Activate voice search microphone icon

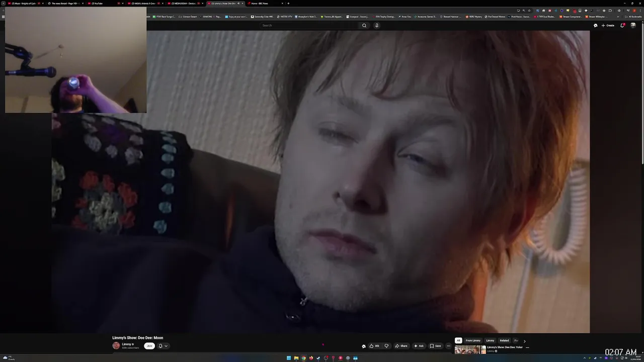click(376, 25)
